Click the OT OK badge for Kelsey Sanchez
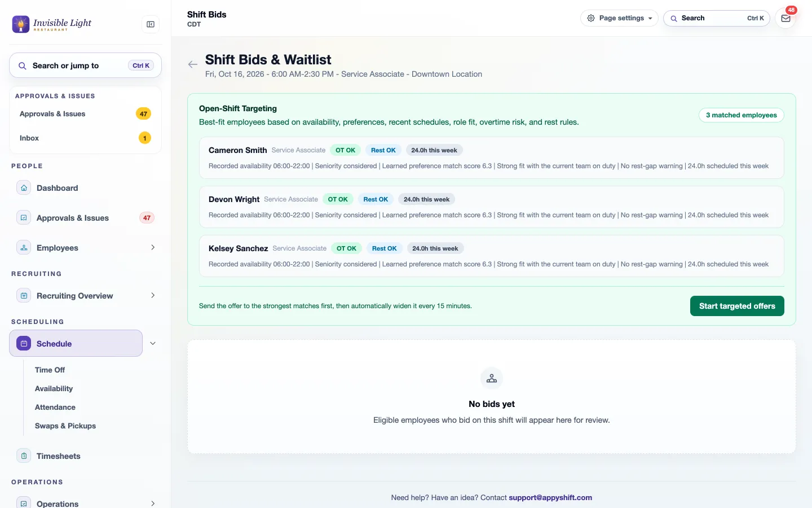The width and height of the screenshot is (812, 508). click(347, 248)
